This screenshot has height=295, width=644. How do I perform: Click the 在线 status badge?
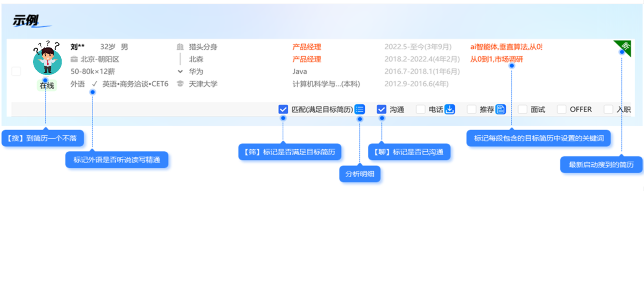coord(47,86)
